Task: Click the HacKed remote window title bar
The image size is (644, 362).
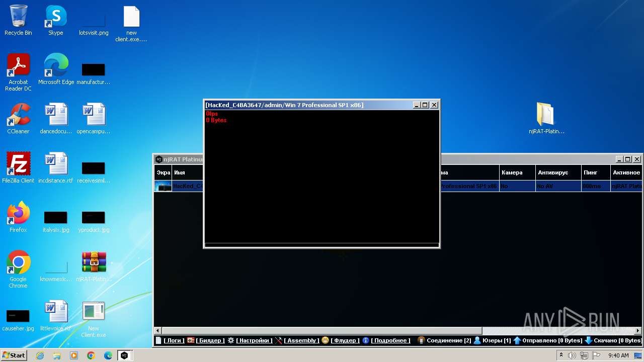Action: (308, 105)
